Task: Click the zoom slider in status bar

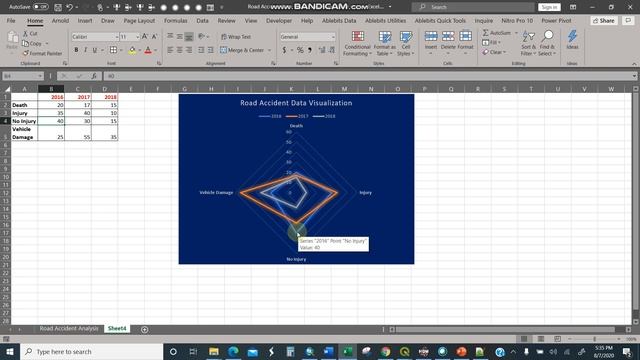Action: (x=595, y=339)
